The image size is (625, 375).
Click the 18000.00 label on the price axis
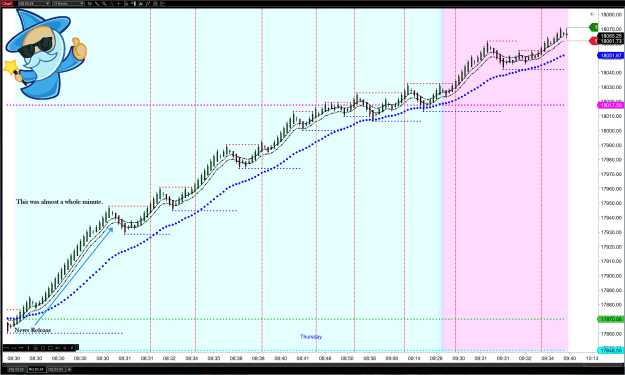(x=611, y=131)
